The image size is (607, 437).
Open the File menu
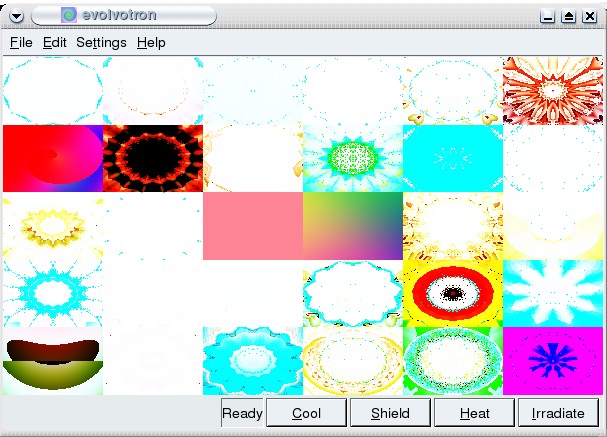21,42
